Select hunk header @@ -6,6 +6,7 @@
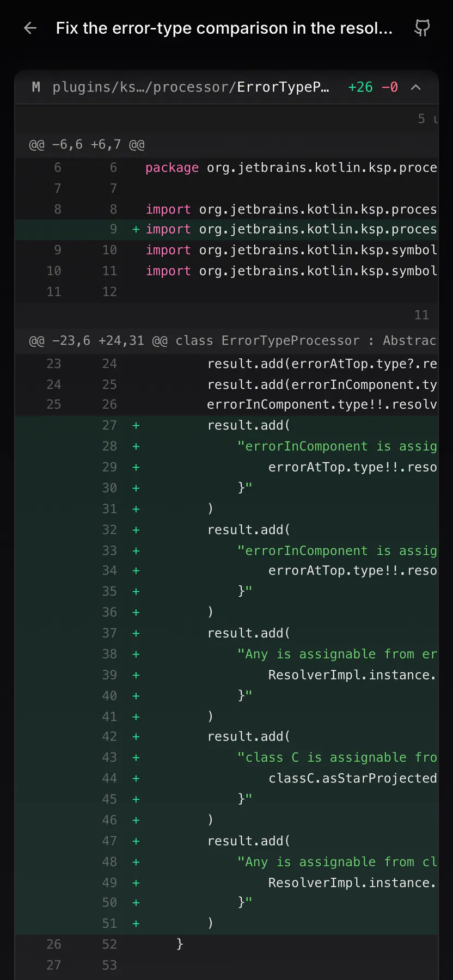 pos(87,144)
